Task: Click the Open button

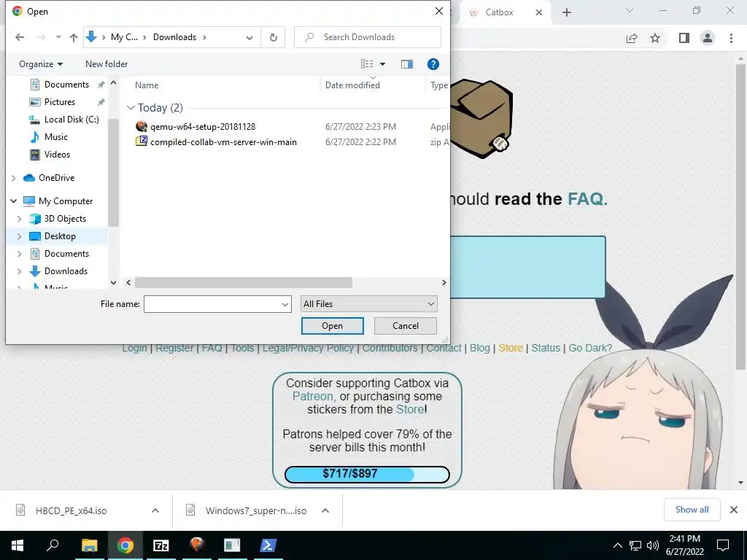Action: tap(332, 326)
